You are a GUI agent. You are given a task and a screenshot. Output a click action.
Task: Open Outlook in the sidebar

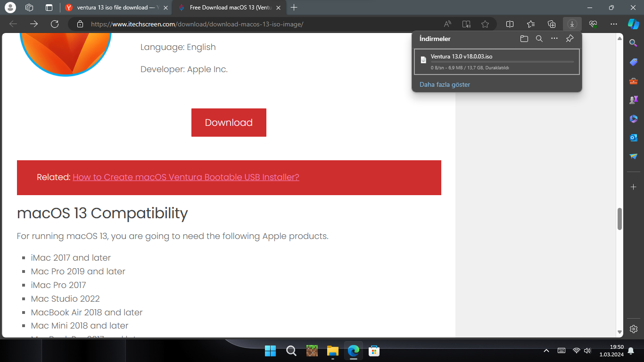pos(634,138)
